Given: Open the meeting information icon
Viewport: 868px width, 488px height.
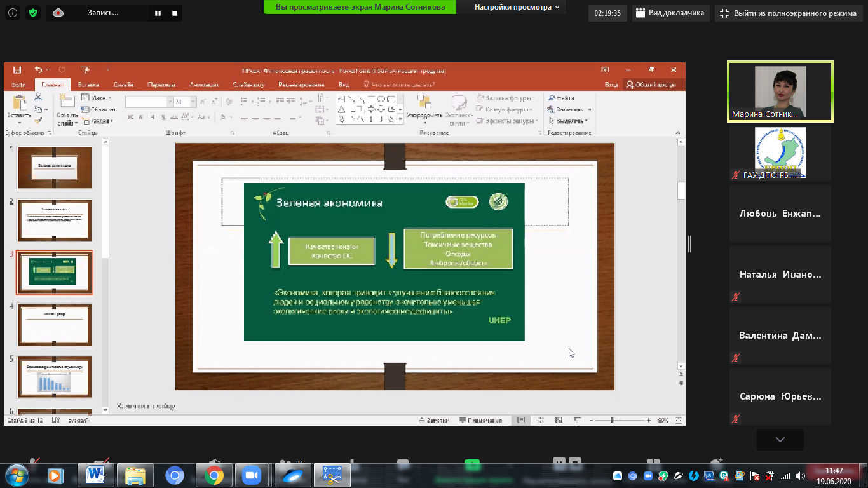Looking at the screenshot, I should (13, 13).
